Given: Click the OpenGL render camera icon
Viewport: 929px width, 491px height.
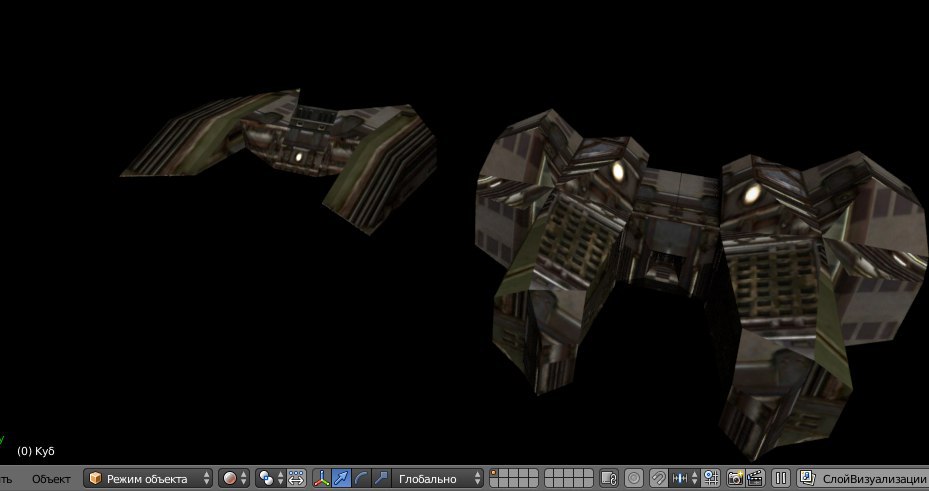Looking at the screenshot, I should tap(735, 478).
